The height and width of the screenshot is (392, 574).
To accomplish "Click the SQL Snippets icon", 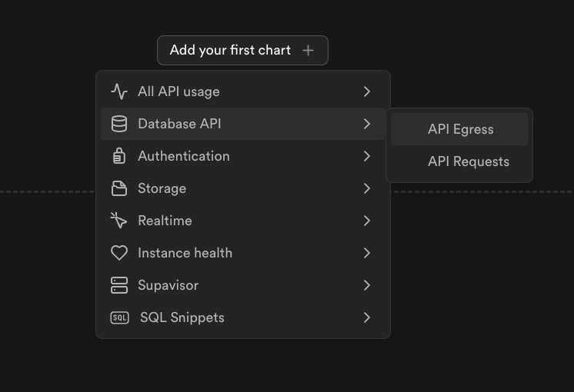I will coord(119,317).
